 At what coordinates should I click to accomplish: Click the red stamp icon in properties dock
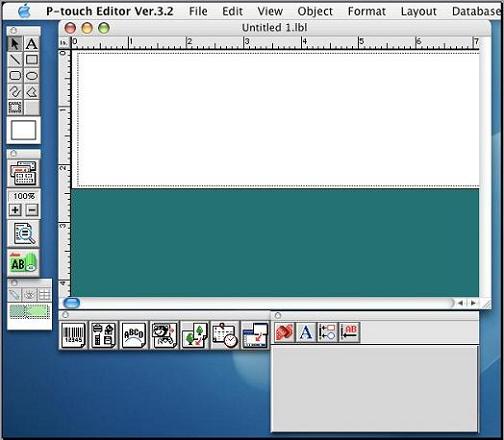284,332
